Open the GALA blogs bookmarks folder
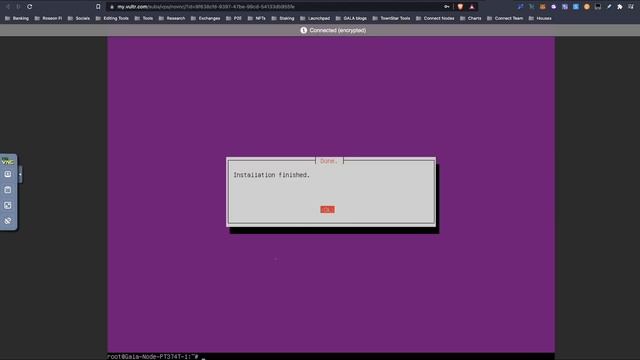The height and width of the screenshot is (360, 640). pyautogui.click(x=351, y=18)
